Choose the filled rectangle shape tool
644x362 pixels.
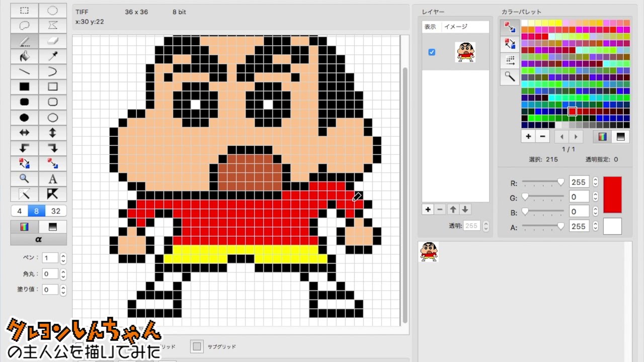tap(24, 87)
